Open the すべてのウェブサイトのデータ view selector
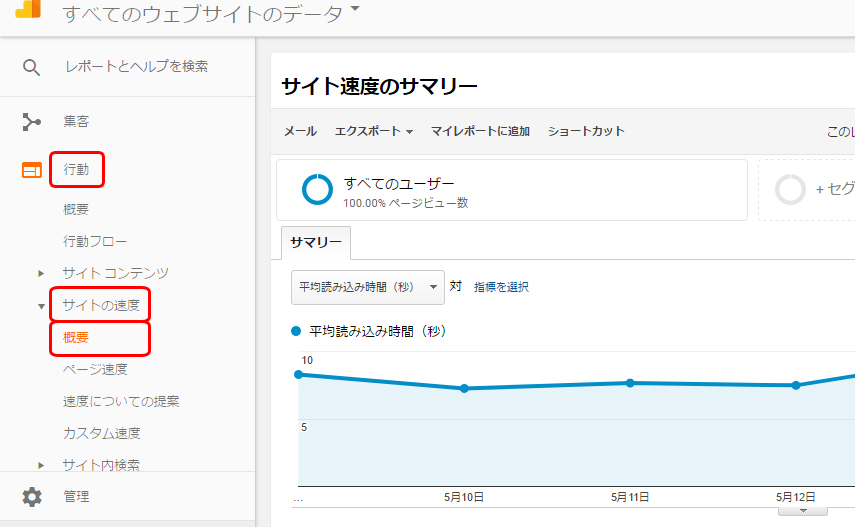 click(210, 13)
